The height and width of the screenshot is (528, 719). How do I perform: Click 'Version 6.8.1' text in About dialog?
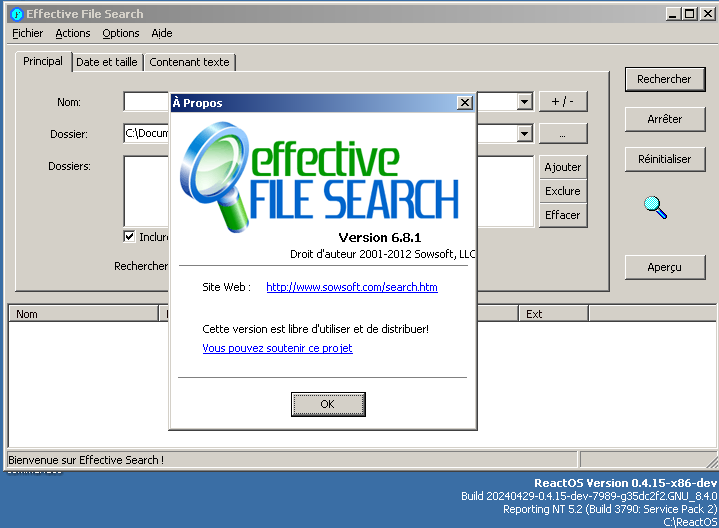(380, 238)
